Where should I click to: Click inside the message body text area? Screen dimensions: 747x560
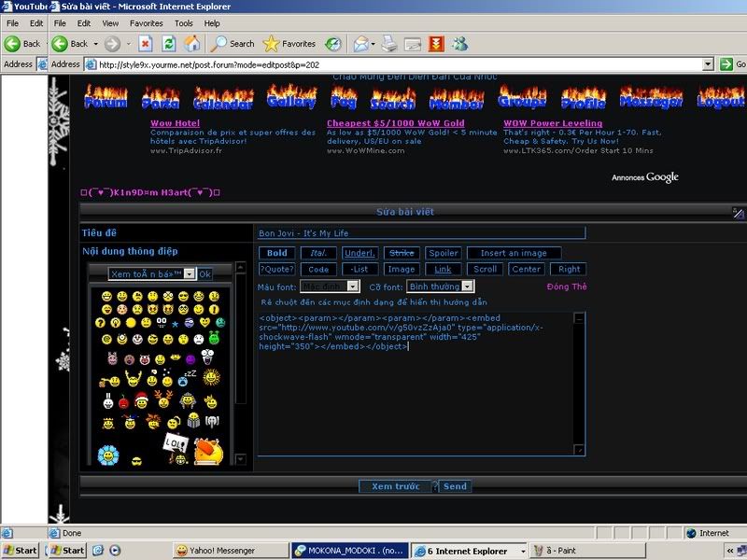[416, 384]
